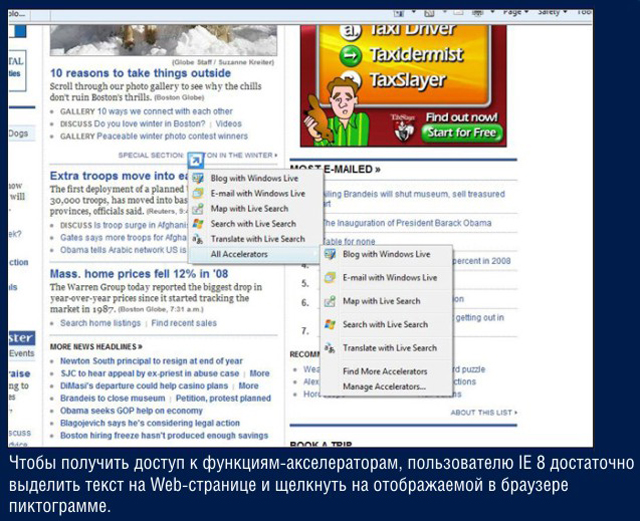Open Newton South principal to resign story
The height and width of the screenshot is (521, 640).
pos(151,361)
